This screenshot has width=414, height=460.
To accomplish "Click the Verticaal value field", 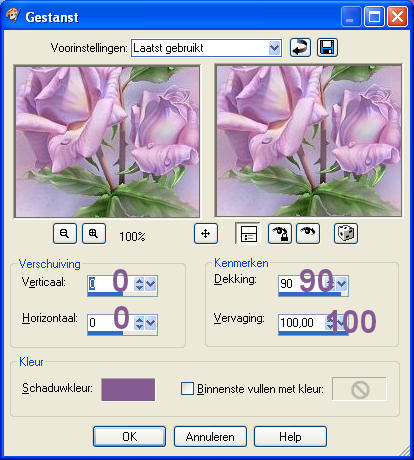I will tap(110, 284).
